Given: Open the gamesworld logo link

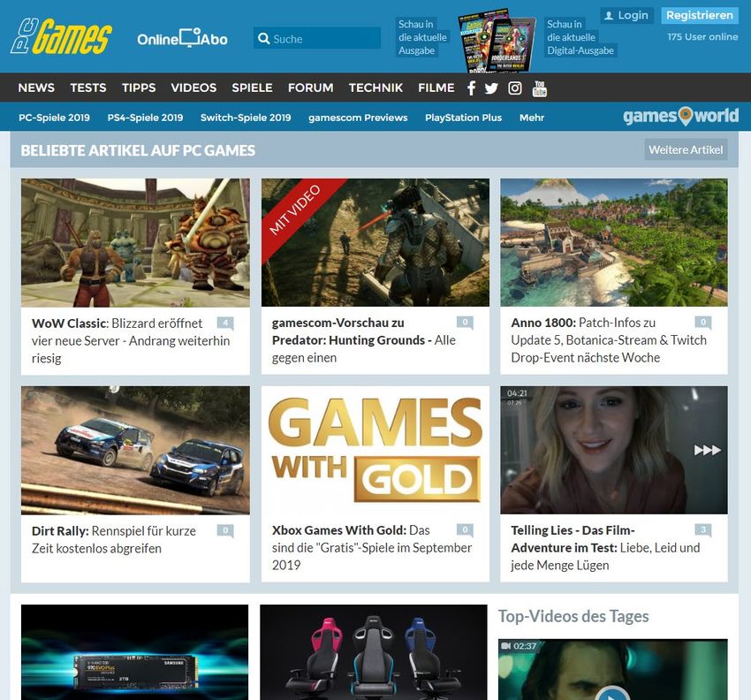Looking at the screenshot, I should coord(680,116).
